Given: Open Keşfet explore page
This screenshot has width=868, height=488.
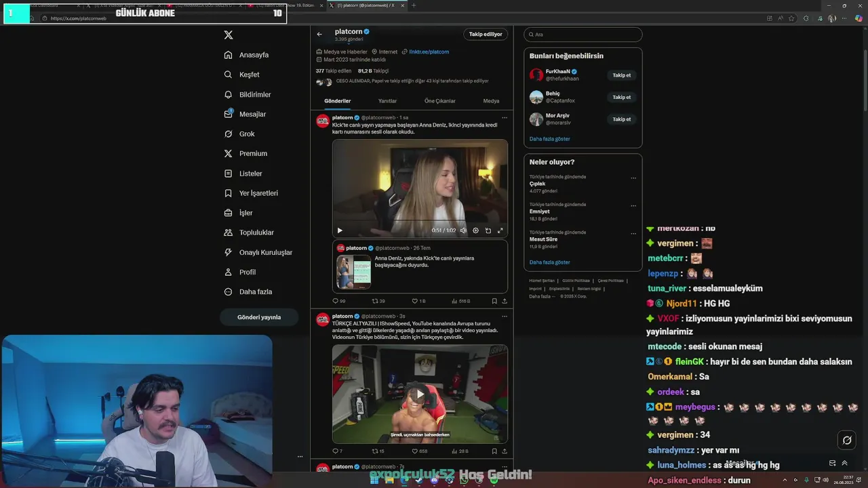Looking at the screenshot, I should point(242,75).
